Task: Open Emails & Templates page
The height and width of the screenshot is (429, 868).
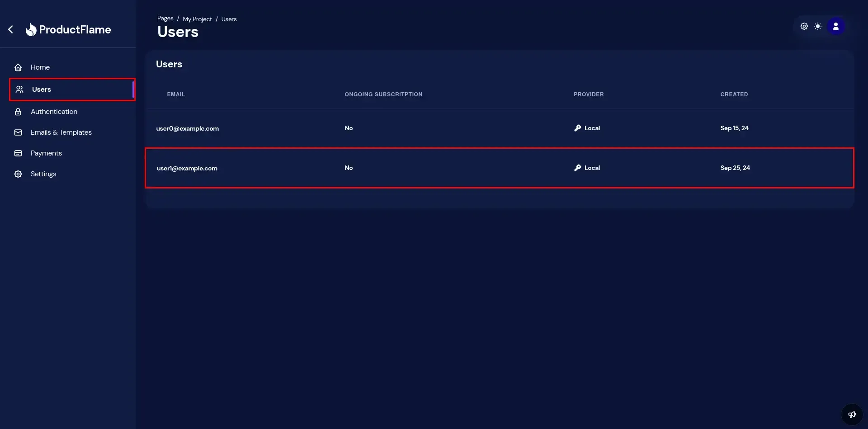Action: tap(61, 132)
